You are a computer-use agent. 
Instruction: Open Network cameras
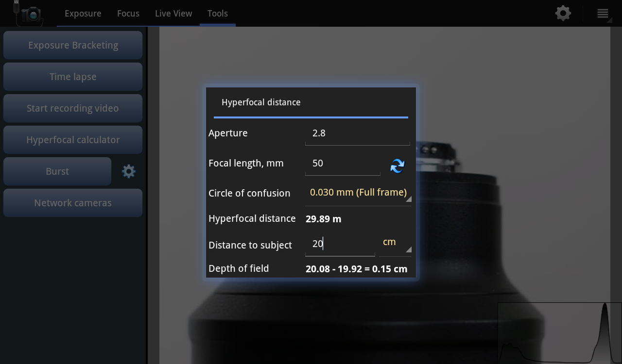[x=73, y=202]
